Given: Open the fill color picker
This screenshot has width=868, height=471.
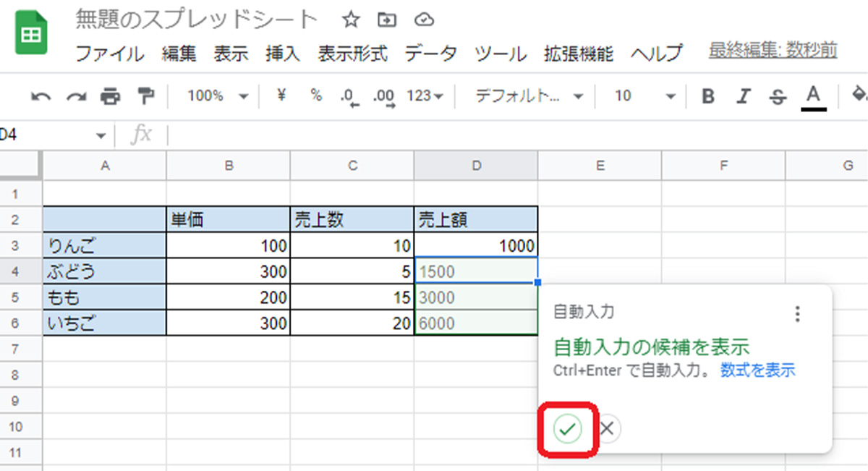Looking at the screenshot, I should (860, 95).
